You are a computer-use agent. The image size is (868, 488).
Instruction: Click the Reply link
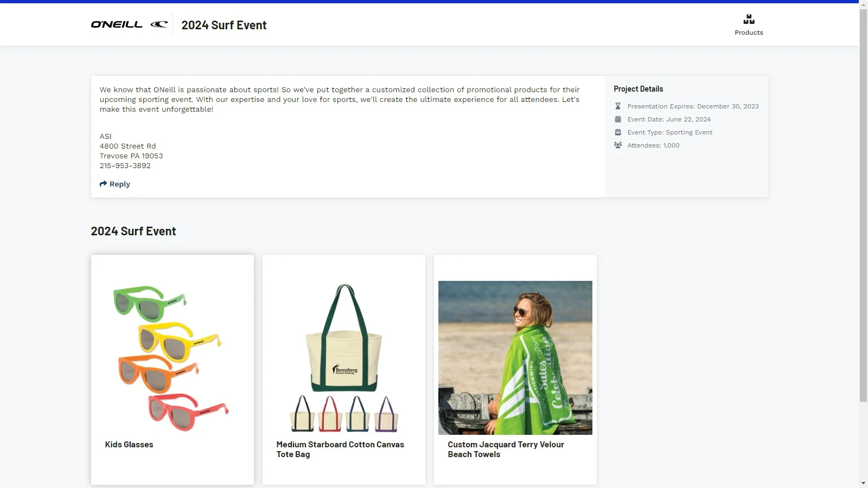[x=115, y=184]
